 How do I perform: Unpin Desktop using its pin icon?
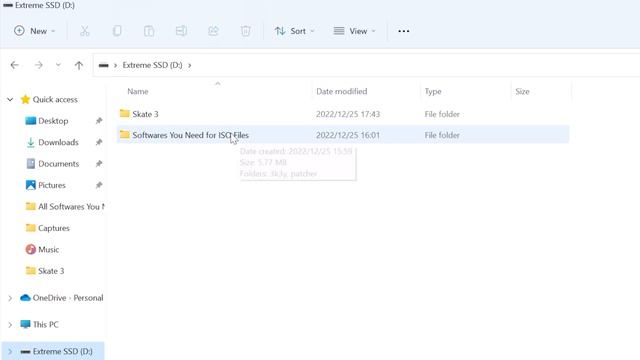(x=99, y=121)
